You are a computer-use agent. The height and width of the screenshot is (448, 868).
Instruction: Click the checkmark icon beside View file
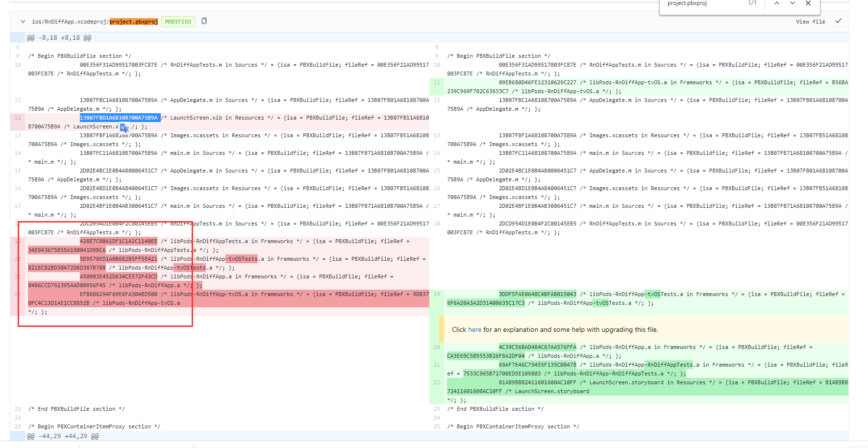click(x=839, y=21)
